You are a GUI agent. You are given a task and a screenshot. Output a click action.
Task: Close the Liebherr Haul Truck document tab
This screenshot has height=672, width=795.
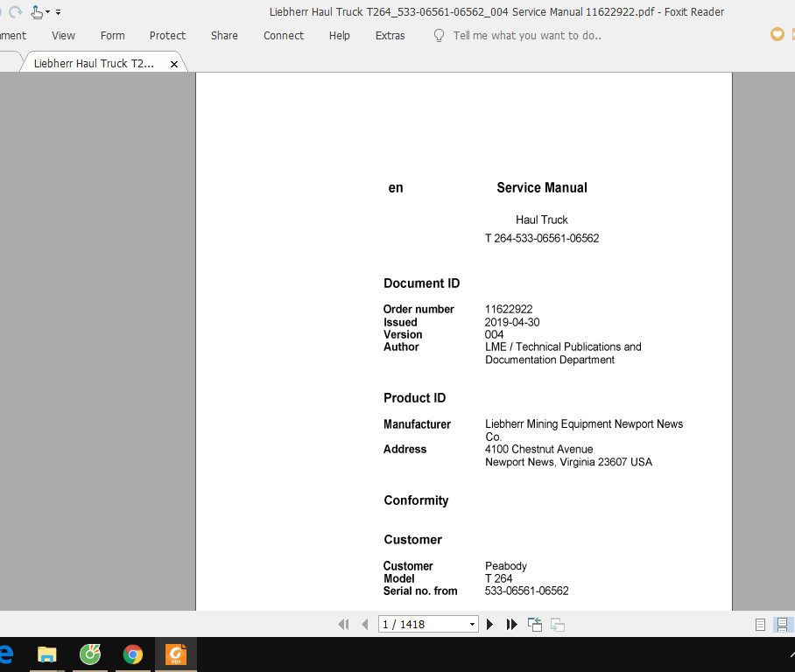[x=174, y=65]
